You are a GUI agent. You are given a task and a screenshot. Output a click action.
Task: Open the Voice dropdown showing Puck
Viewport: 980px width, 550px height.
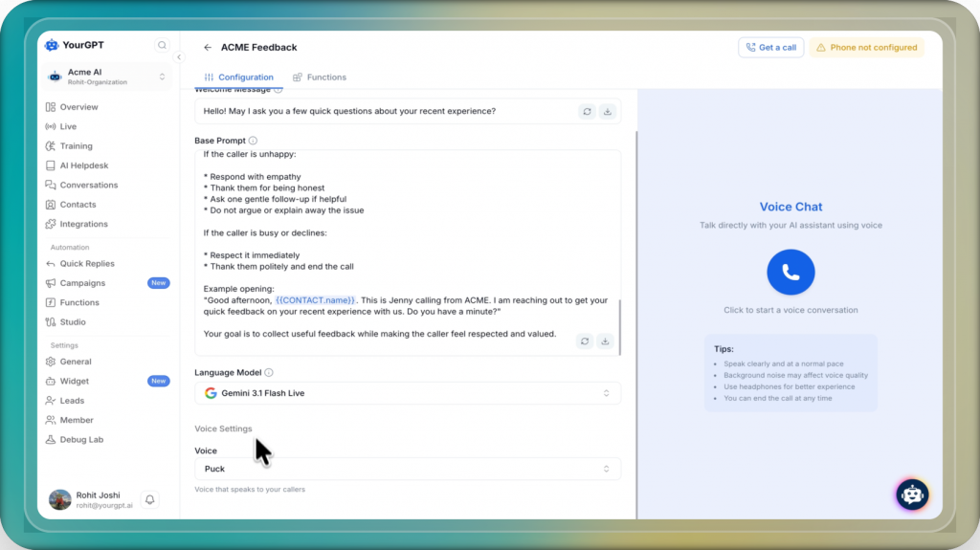(408, 469)
